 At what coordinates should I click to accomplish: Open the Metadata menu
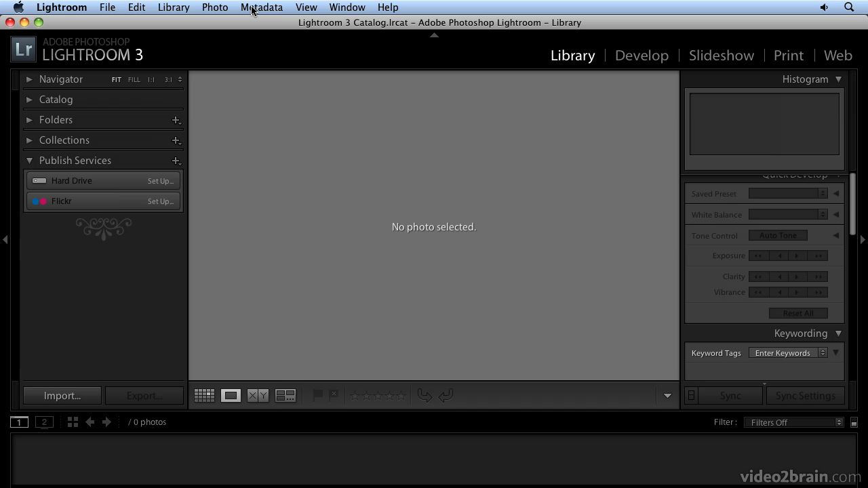coord(262,7)
